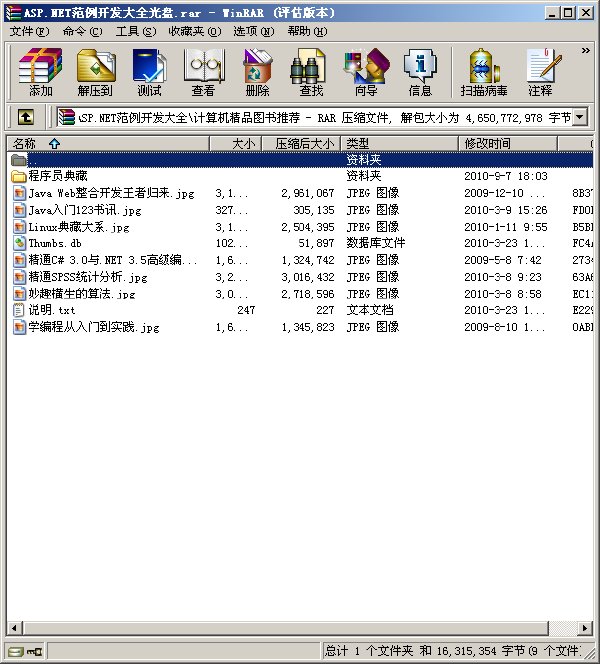Click the 数据库文件 type cell
The height and width of the screenshot is (664, 600).
coord(376,243)
